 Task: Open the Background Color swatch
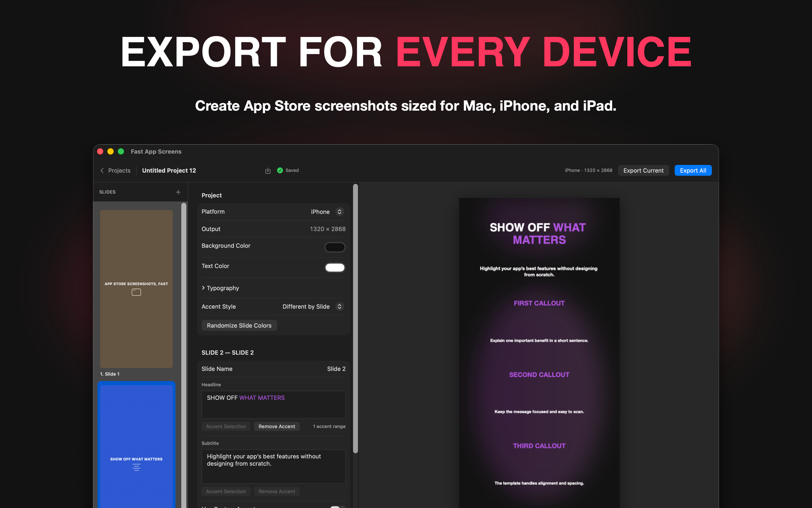(x=335, y=247)
